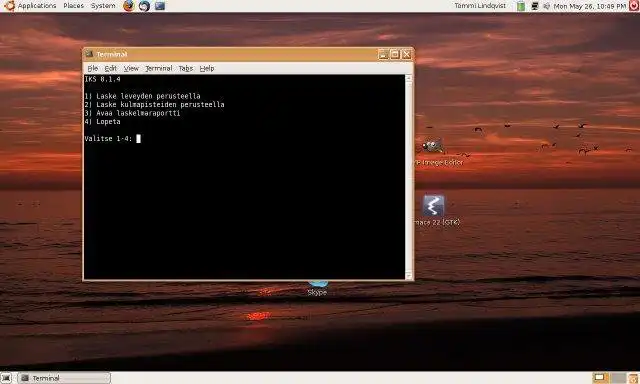Image resolution: width=640 pixels, height=384 pixels.
Task: Click the 'Valitse 1-4:' prompt cursor
Action: click(x=138, y=139)
